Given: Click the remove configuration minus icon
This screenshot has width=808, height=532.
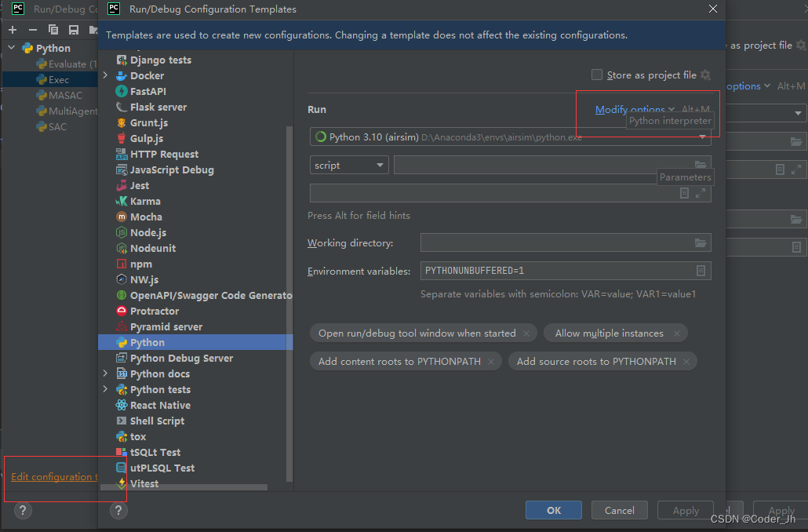Looking at the screenshot, I should [x=33, y=30].
